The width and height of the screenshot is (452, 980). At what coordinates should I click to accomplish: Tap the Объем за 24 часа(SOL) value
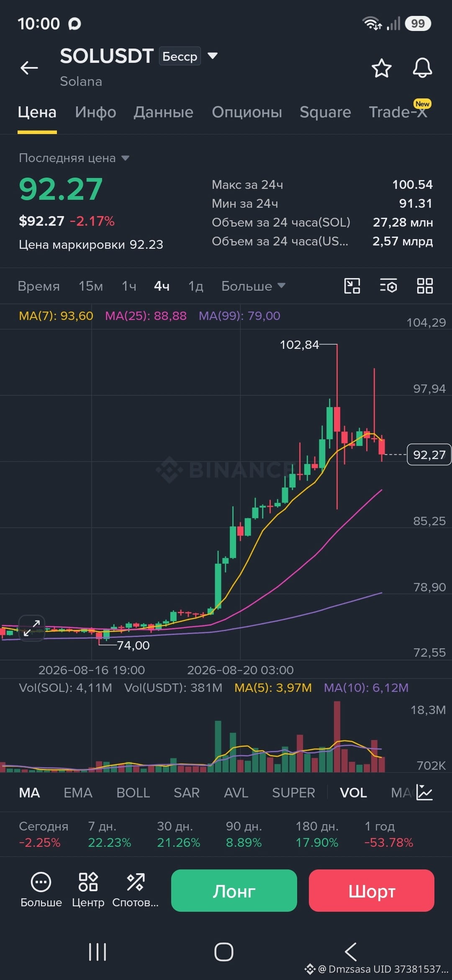[403, 222]
